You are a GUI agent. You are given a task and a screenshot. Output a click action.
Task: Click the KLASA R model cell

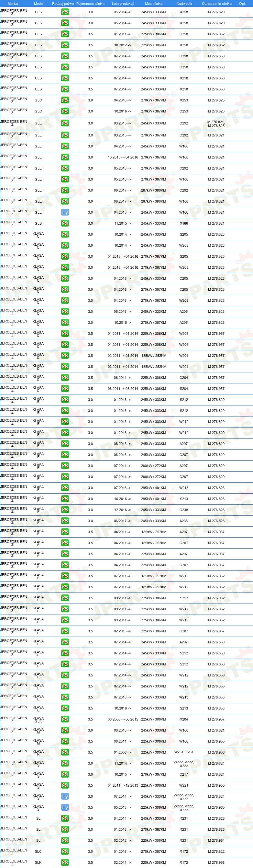tap(38, 753)
